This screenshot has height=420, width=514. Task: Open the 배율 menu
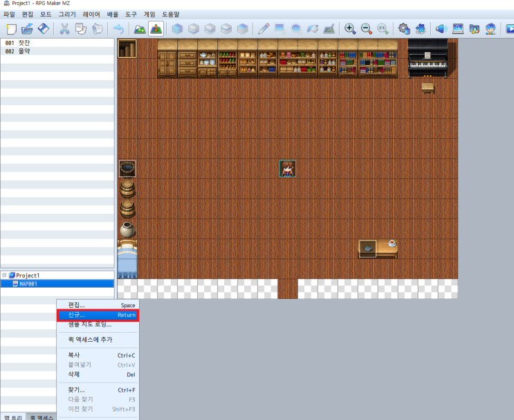tap(113, 15)
